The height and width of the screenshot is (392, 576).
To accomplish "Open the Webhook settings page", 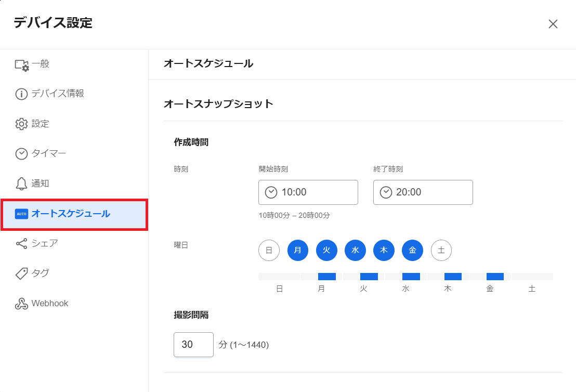I will (74, 304).
